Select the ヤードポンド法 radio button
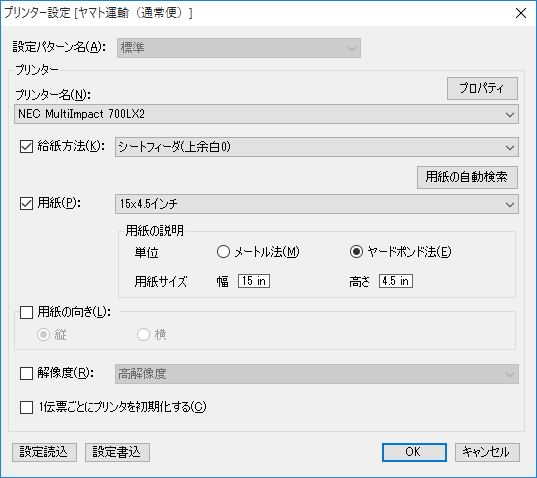Image resolution: width=537 pixels, height=478 pixels. pyautogui.click(x=357, y=252)
